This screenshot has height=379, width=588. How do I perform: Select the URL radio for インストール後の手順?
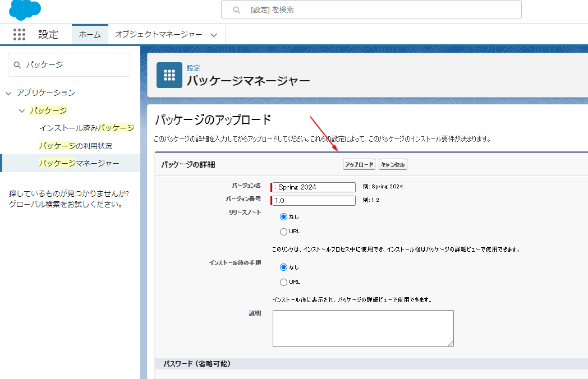[x=283, y=282]
